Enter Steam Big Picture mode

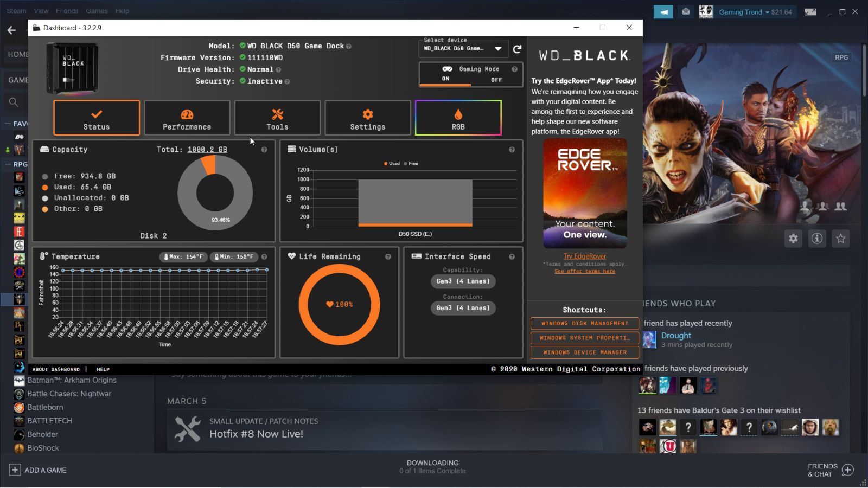[x=810, y=12]
